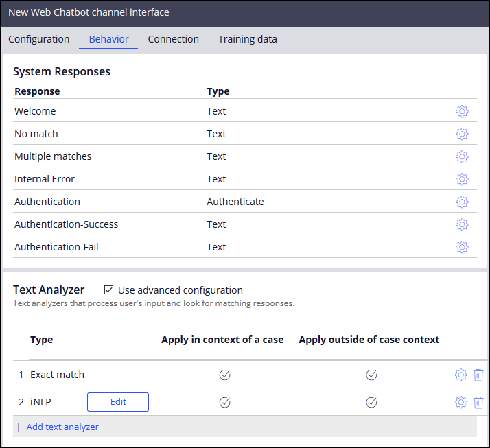This screenshot has height=448, width=490.
Task: Open iNLP analyzer settings gear
Action: pos(461,402)
